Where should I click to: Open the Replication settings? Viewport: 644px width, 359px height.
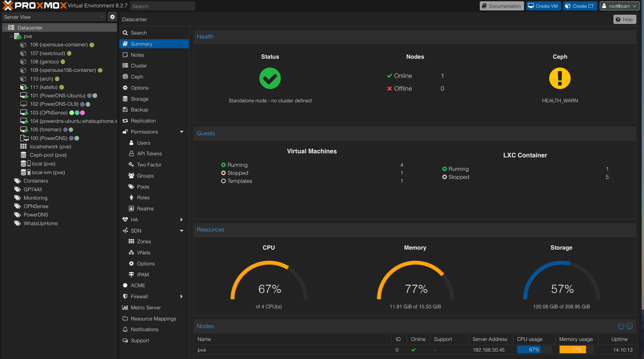[x=143, y=120]
